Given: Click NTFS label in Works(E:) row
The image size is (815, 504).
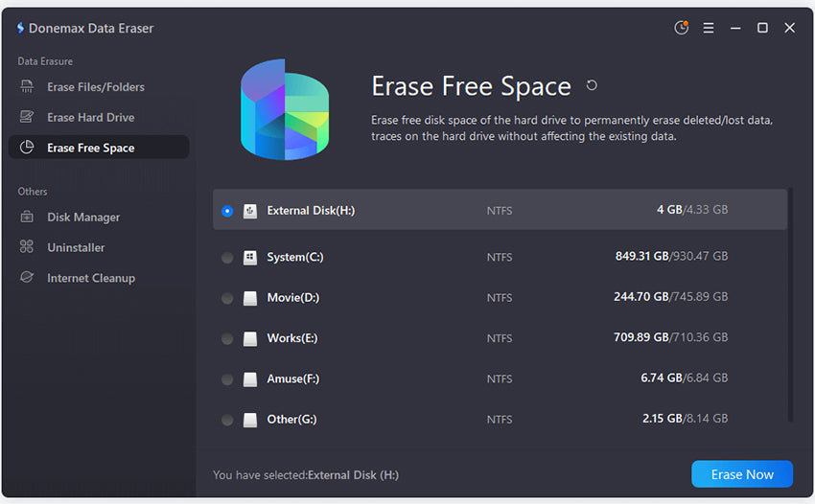Looking at the screenshot, I should (500, 338).
